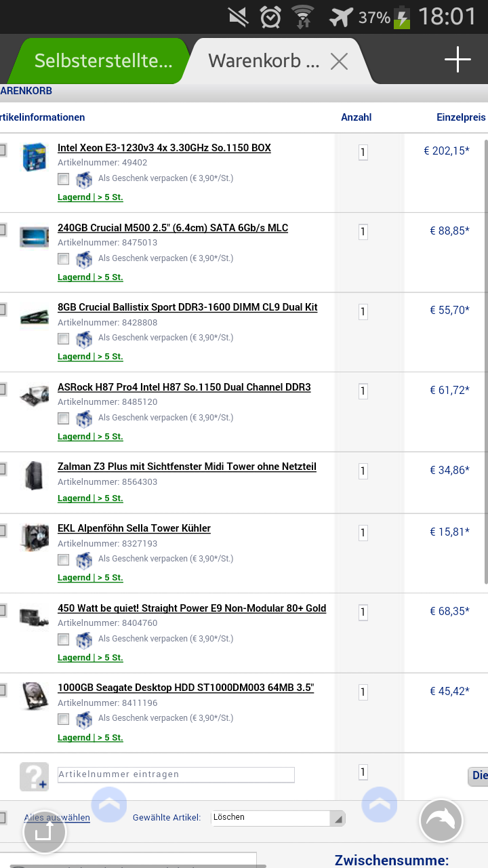The image size is (488, 868).
Task: Tap the Dolphin browser gesture button
Action: (441, 821)
